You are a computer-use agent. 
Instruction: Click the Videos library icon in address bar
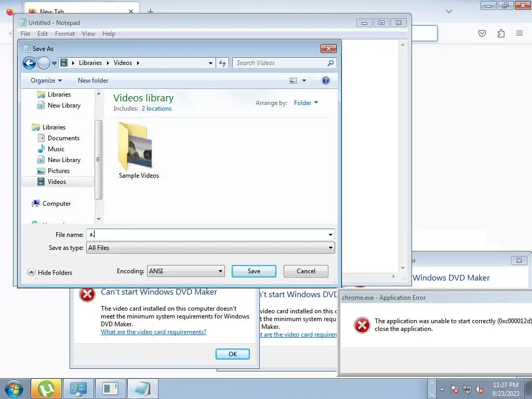pyautogui.click(x=64, y=63)
